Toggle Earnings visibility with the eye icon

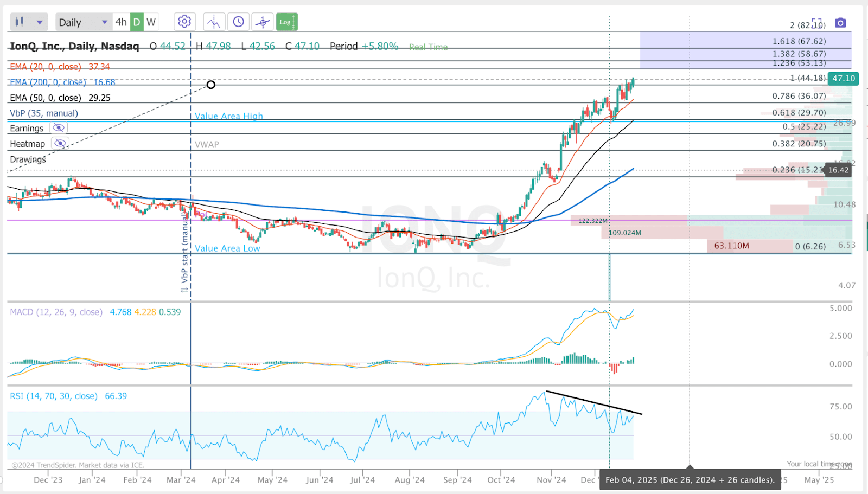59,127
